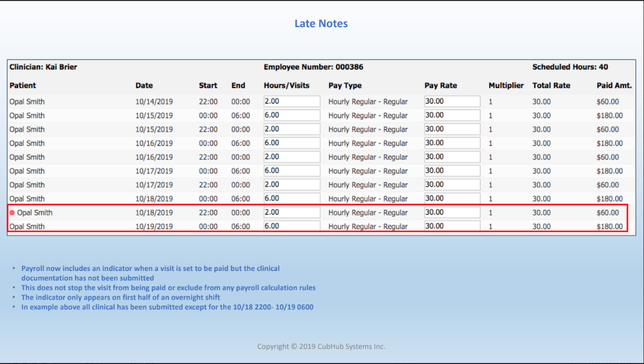Edit Pay Rate field for 10/14/2019 22:00 visit

coord(452,102)
